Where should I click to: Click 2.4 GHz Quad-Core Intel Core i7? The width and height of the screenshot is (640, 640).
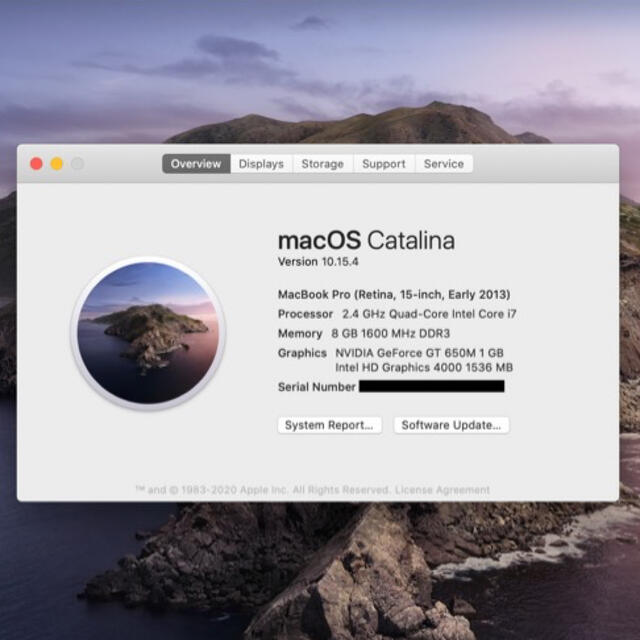(x=429, y=314)
